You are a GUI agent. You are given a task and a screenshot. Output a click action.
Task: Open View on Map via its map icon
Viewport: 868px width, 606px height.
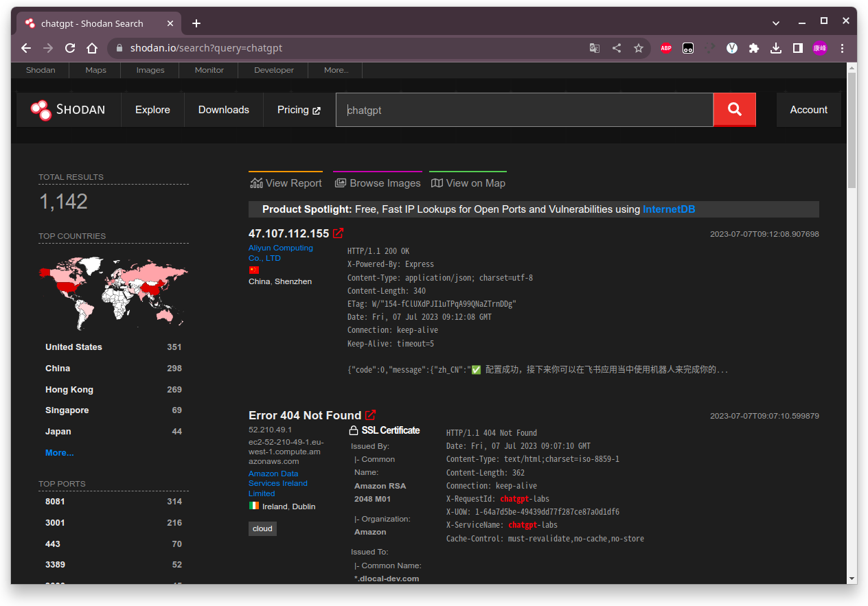pos(437,183)
